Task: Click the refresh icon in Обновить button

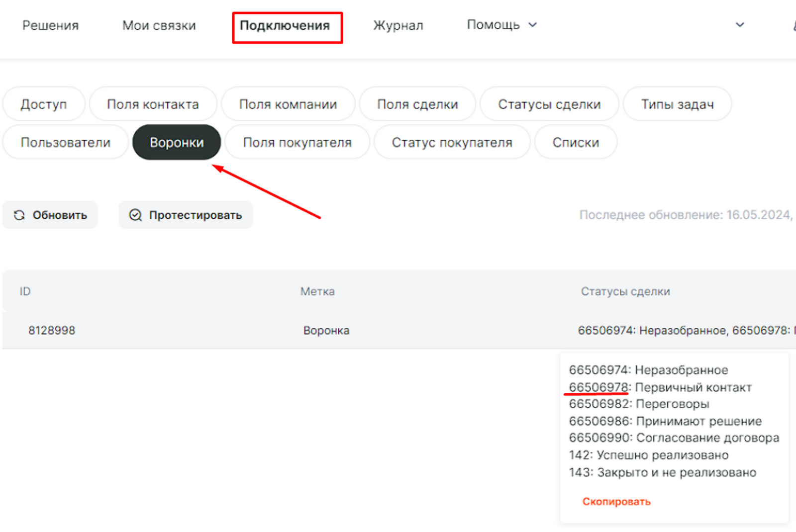Action: (19, 215)
